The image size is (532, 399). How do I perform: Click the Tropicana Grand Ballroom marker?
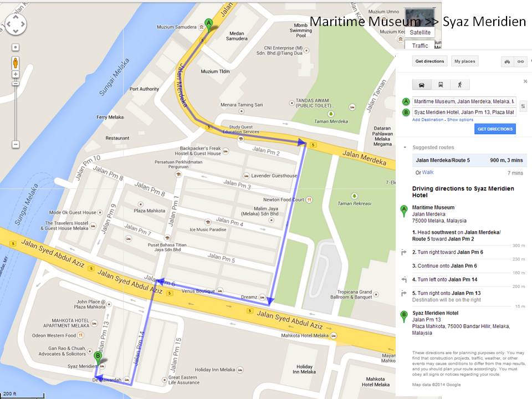coord(376,294)
